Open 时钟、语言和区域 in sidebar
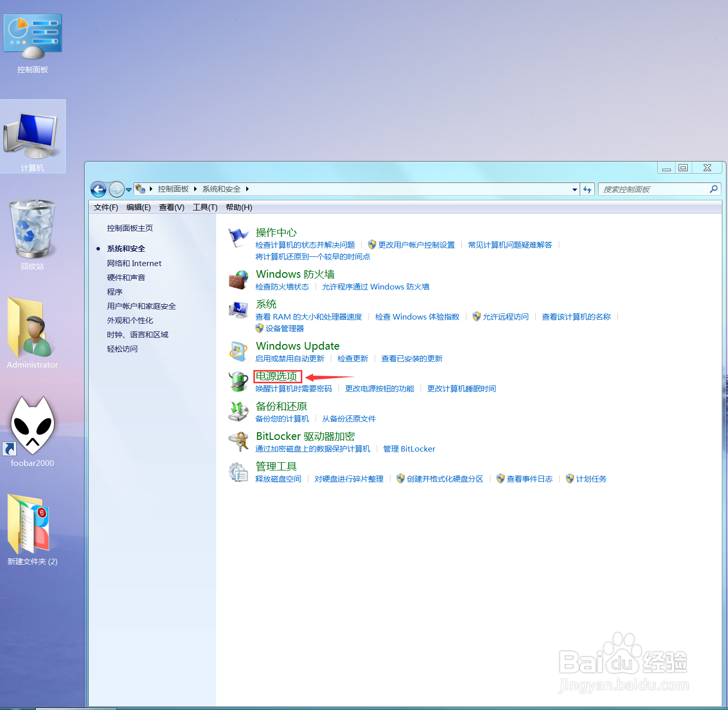728x710 pixels. [138, 335]
